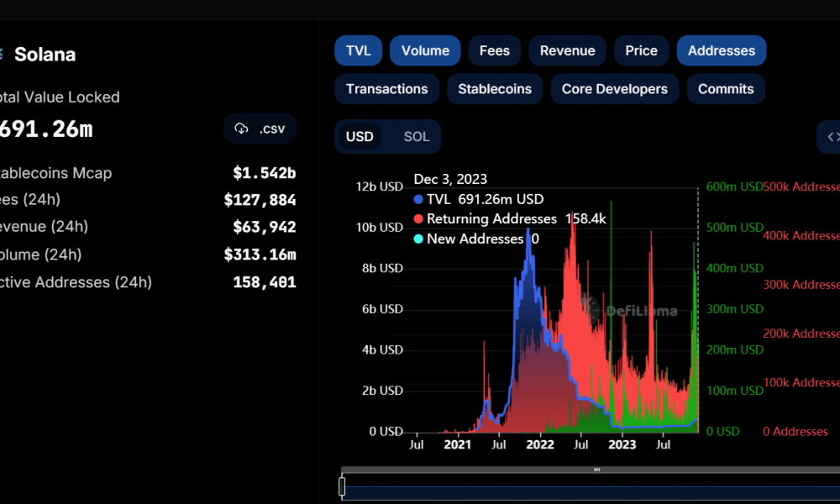Click the 10b USD y-axis label
This screenshot has width=840, height=504.
click(x=380, y=227)
